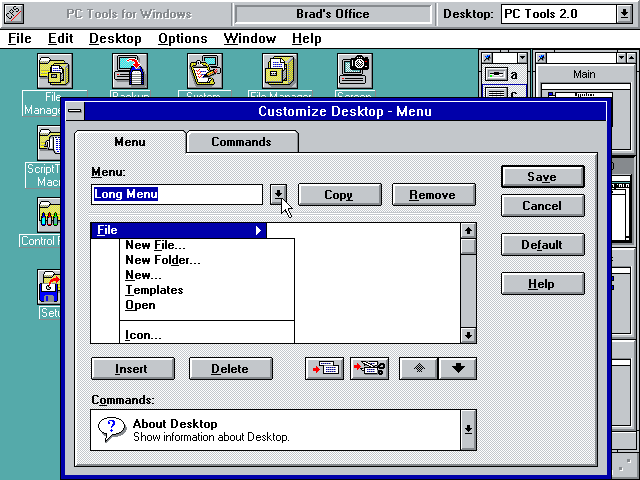Click the Insert button
640x480 pixels.
pos(133,369)
